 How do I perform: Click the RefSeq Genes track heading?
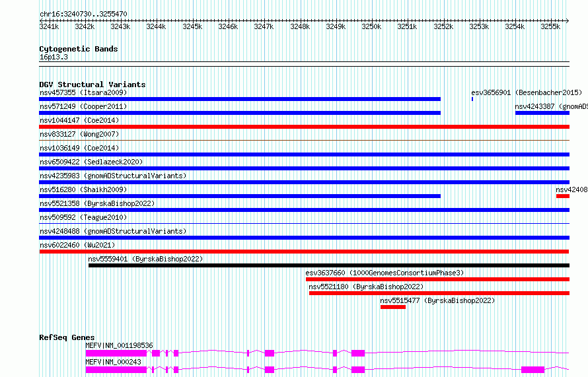[67, 337]
